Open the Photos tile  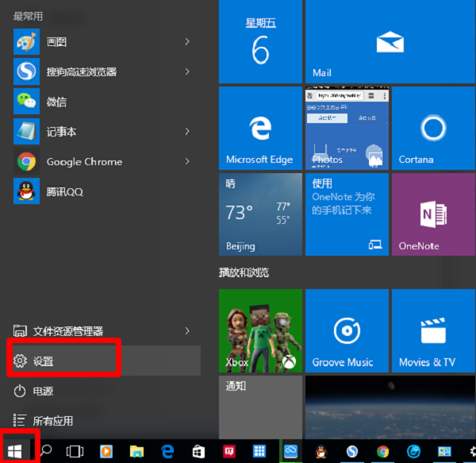[347, 128]
